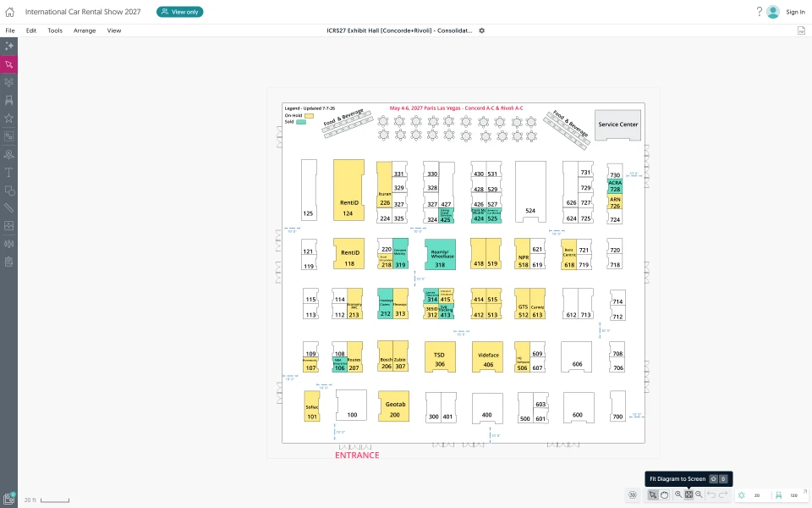The image size is (812, 508).
Task: Open the Edit menu
Action: [x=31, y=30]
